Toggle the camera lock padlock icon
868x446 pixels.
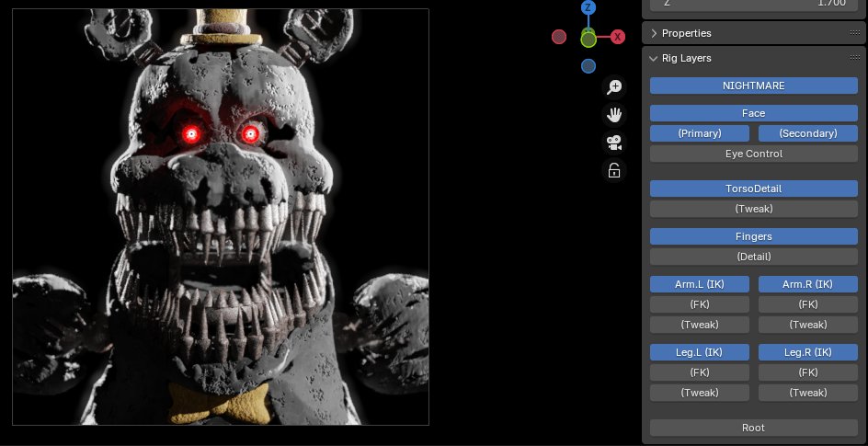(614, 170)
